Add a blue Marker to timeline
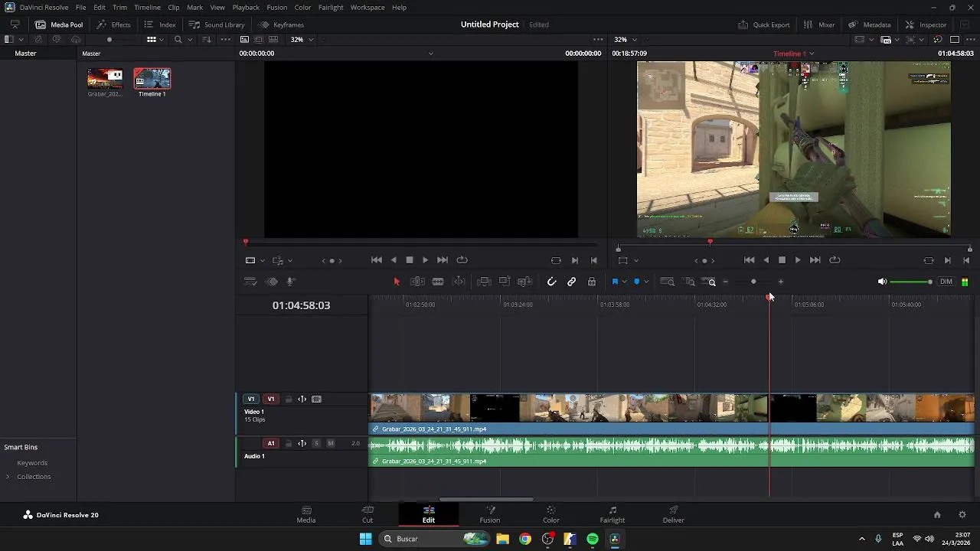 click(x=636, y=282)
